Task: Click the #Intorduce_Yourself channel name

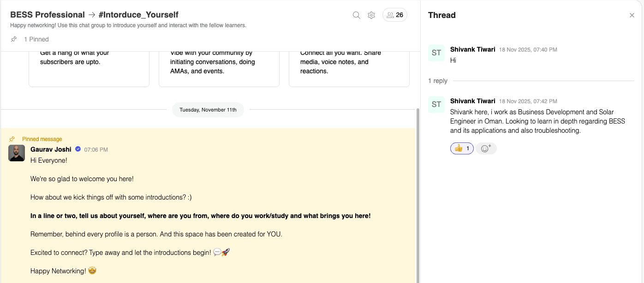Action: 138,15
